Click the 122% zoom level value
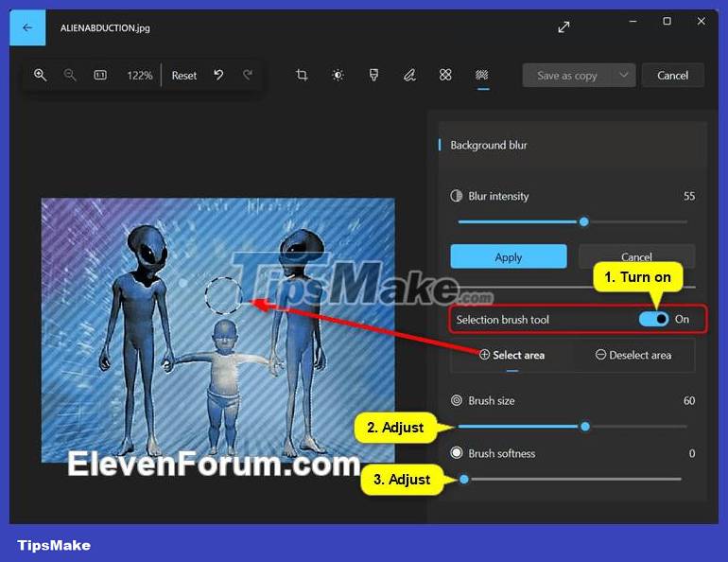728x562 pixels. point(140,76)
